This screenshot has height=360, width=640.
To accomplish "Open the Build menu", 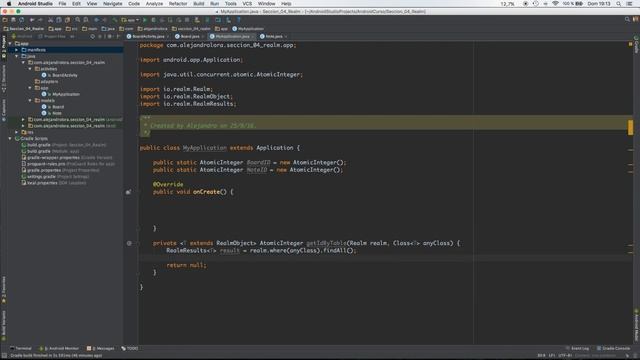I will 199,4.
